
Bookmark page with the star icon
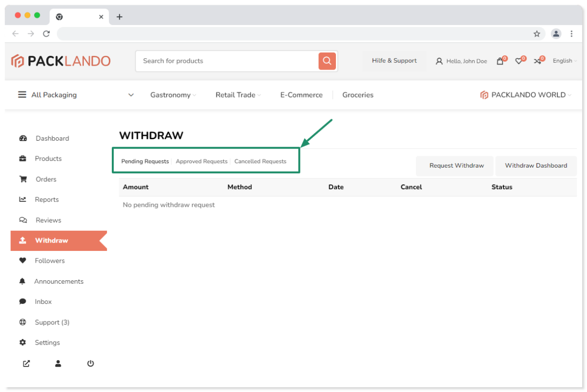pos(537,34)
